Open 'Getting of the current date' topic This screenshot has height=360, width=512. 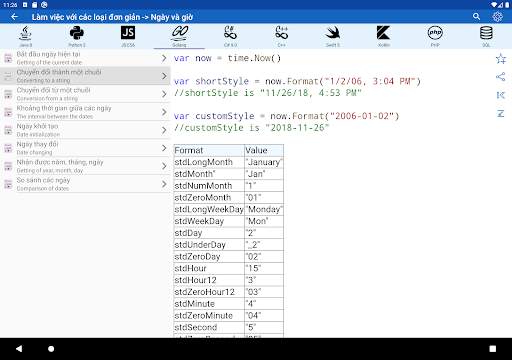click(x=85, y=58)
